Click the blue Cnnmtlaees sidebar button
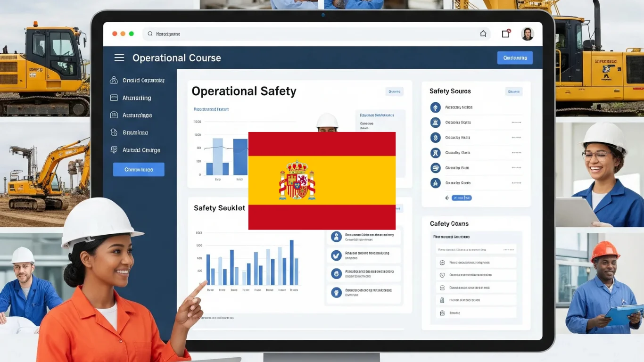Screen dimensions: 644x362 pos(139,170)
